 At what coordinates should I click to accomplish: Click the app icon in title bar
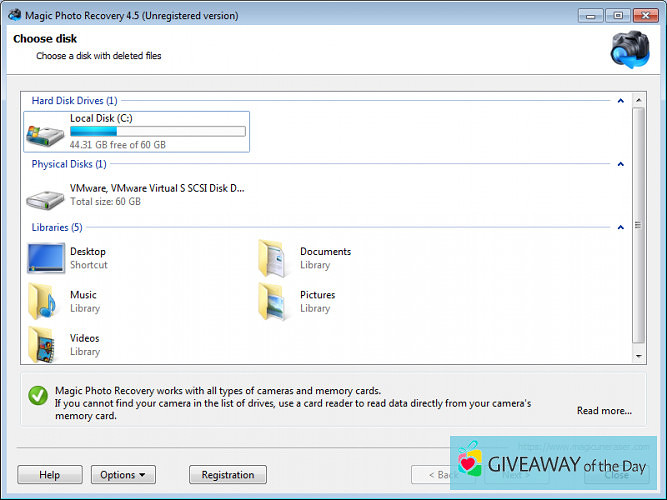[14, 15]
